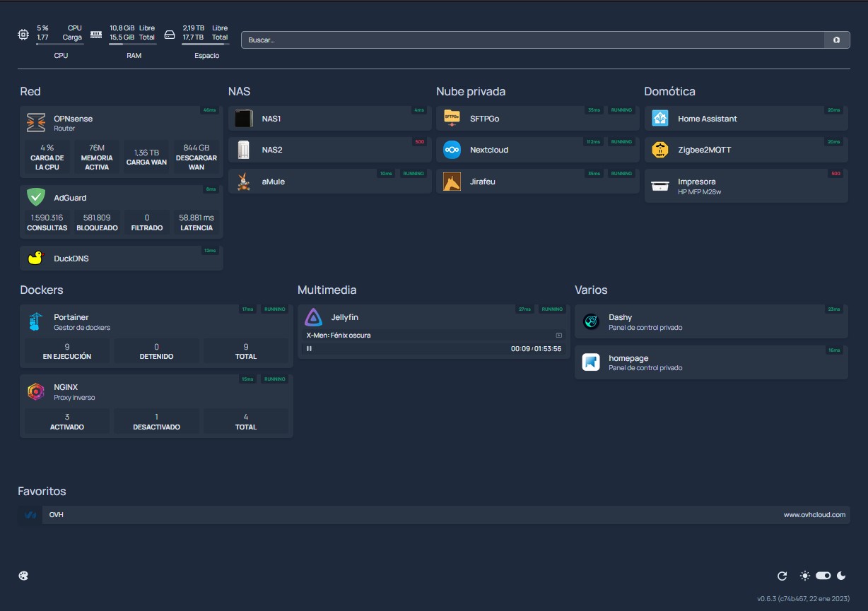Open the Jellyfin logo icon
This screenshot has height=611, width=868.
coord(313,317)
